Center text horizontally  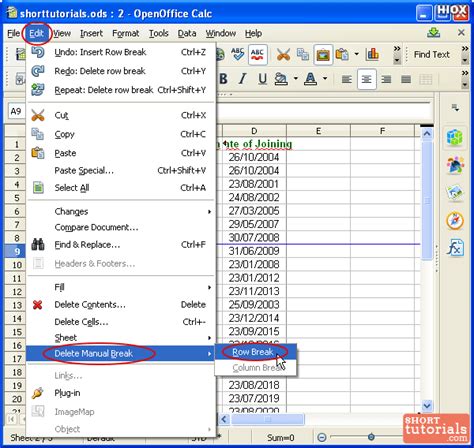367,79
